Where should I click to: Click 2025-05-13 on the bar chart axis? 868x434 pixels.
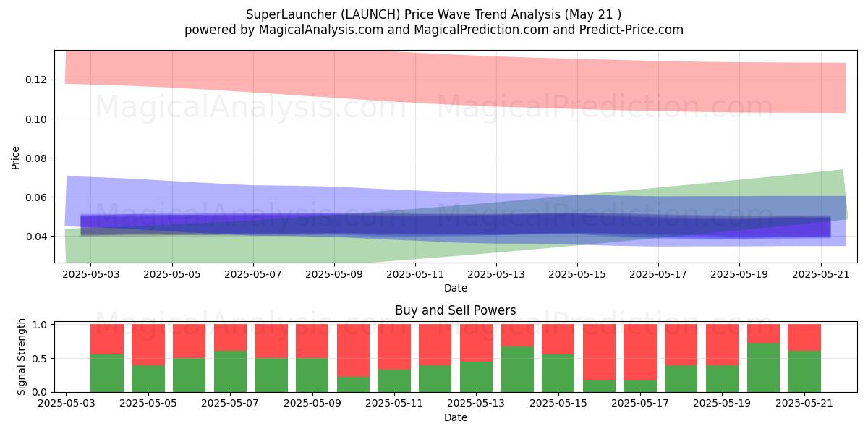point(476,404)
